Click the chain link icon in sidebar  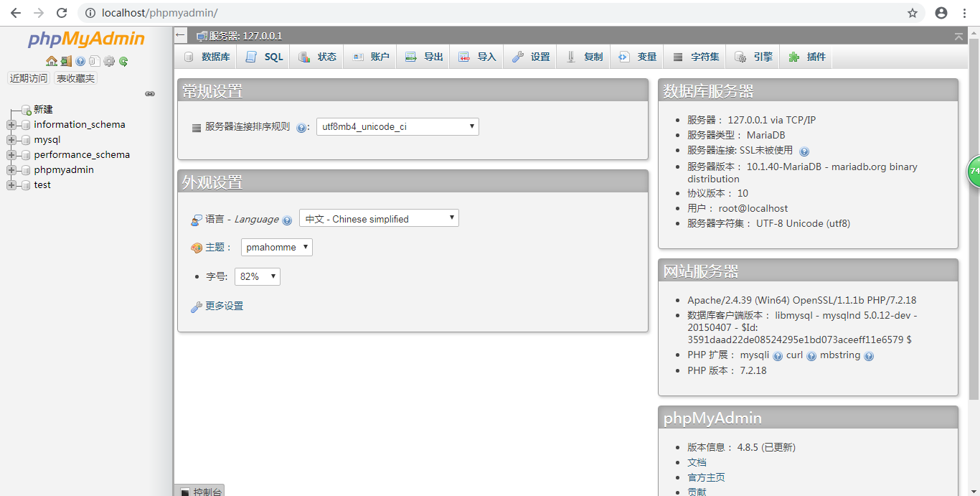pyautogui.click(x=150, y=93)
